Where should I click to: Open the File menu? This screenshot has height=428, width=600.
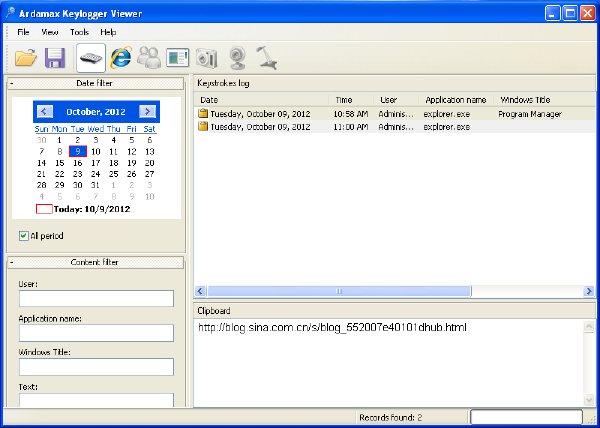click(23, 32)
